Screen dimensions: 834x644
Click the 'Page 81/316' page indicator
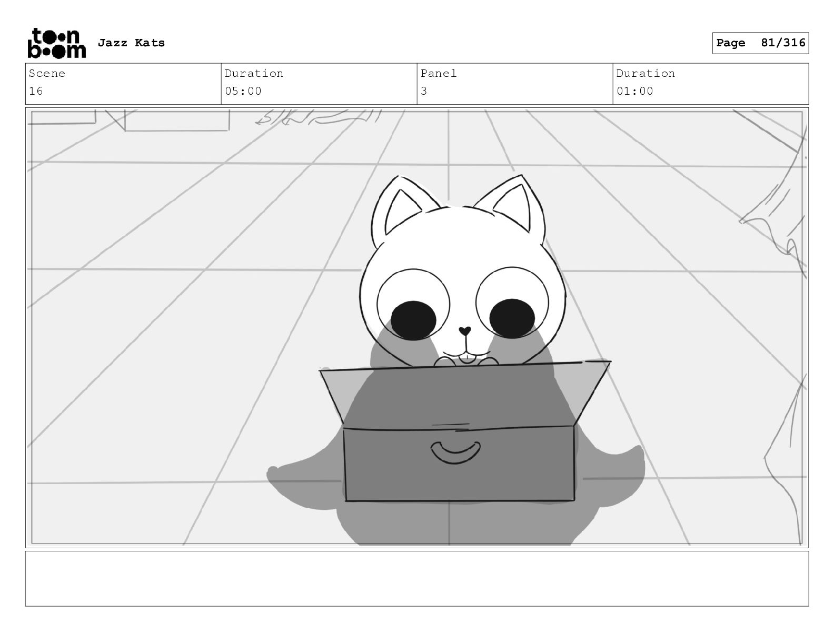[760, 43]
